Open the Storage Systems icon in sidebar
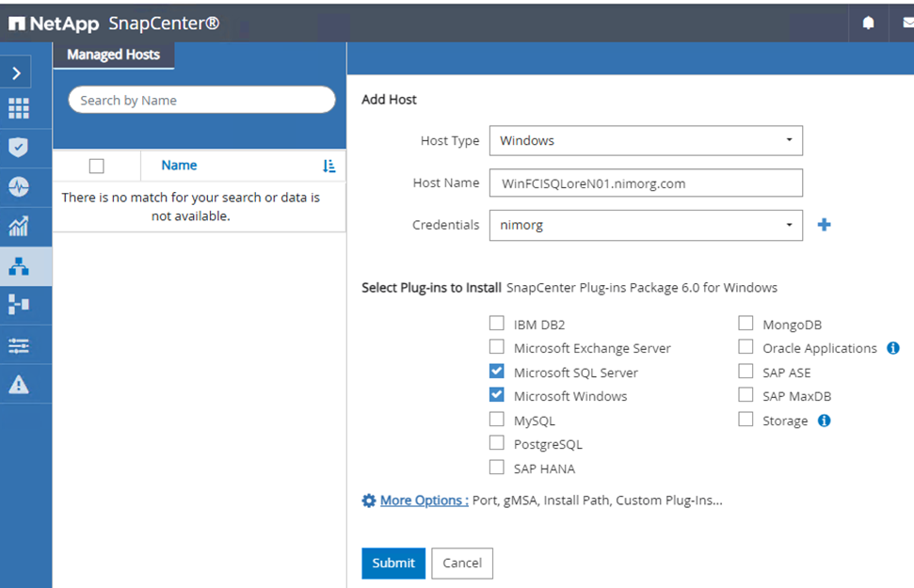 [19, 304]
